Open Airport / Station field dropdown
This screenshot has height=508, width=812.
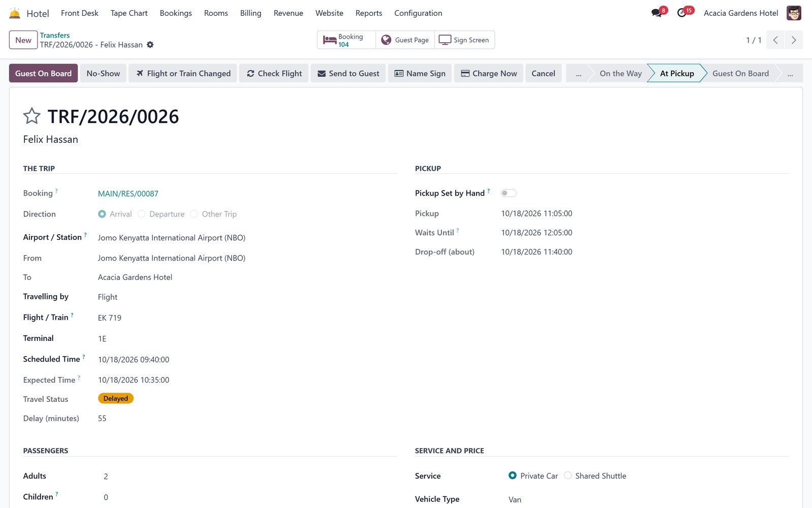tap(247, 238)
